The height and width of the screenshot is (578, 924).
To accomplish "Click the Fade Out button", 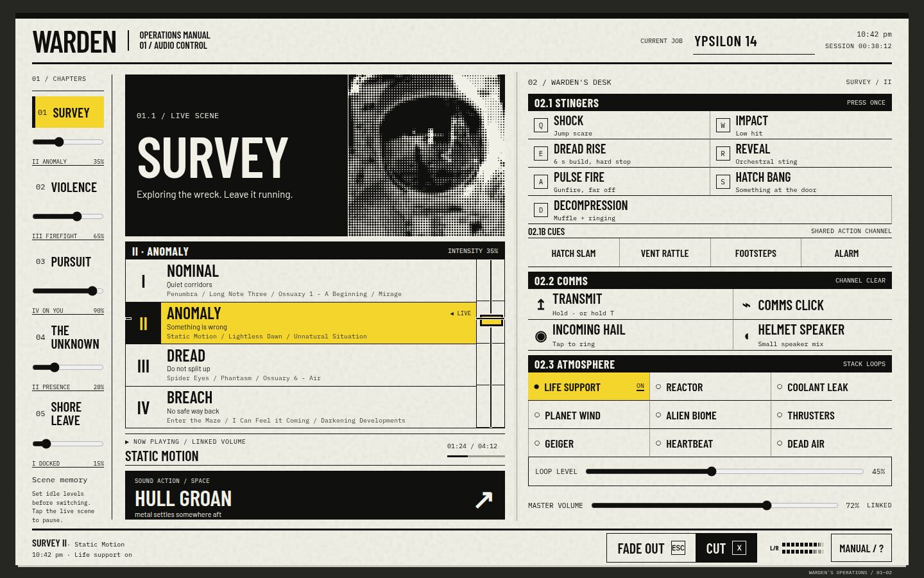I will pos(651,548).
